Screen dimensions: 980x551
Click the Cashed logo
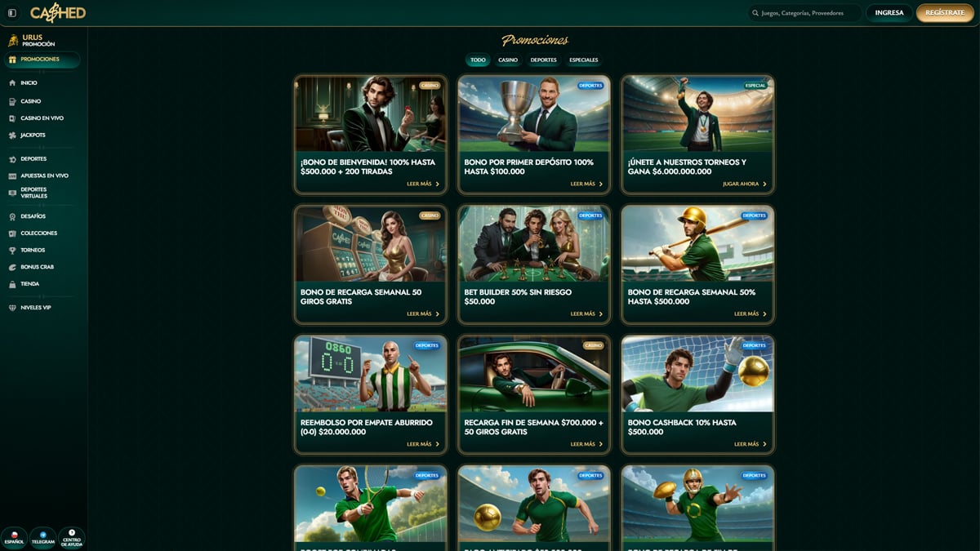click(x=58, y=12)
